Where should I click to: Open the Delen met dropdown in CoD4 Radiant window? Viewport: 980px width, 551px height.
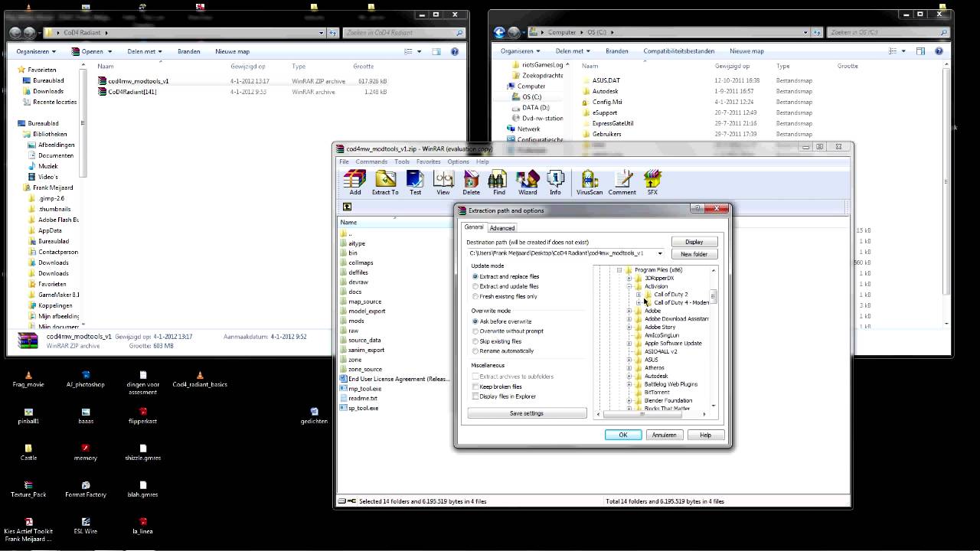click(x=144, y=51)
